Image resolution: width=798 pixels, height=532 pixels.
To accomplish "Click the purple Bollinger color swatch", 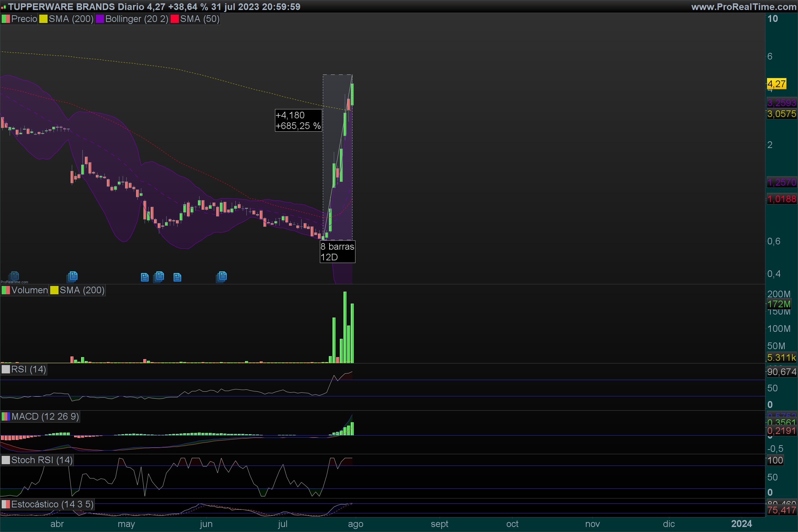I will [100, 19].
